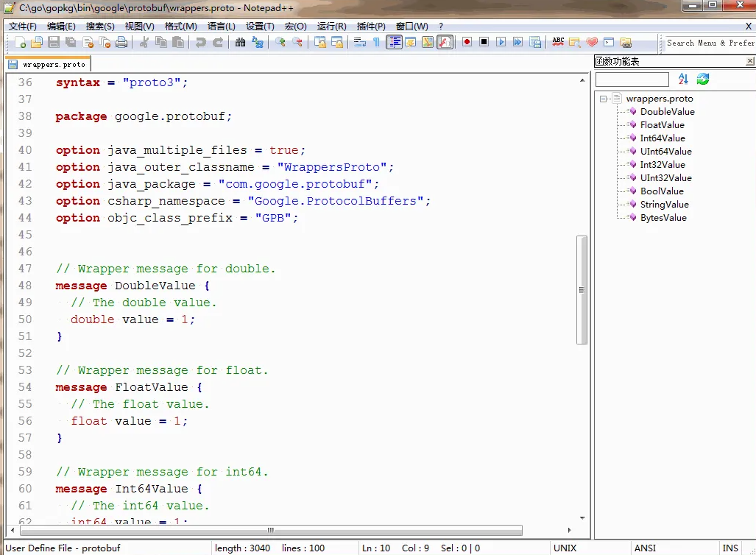The height and width of the screenshot is (555, 756).
Task: Print the document with the printer icon
Action: click(x=121, y=43)
